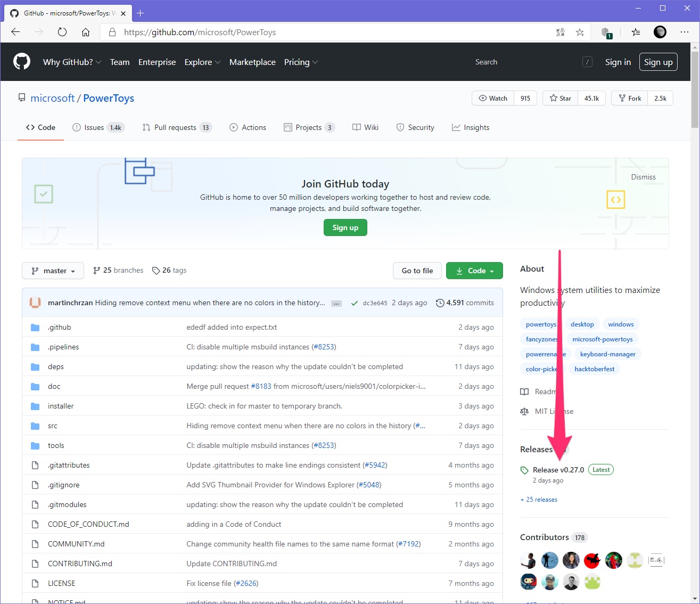View 26 tags link
The image size is (700, 604).
169,270
